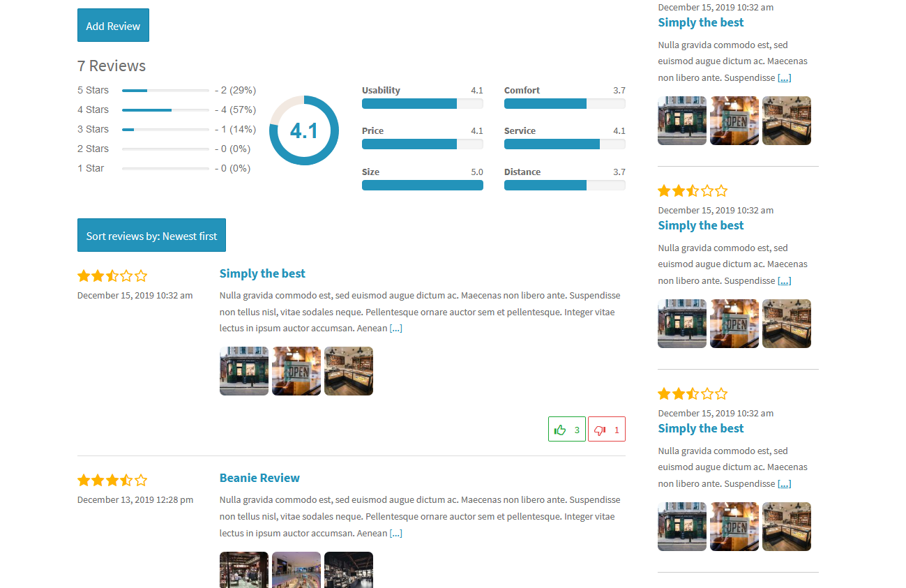Click the Add Review button
The width and height of the screenshot is (906, 588).
coord(113,25)
